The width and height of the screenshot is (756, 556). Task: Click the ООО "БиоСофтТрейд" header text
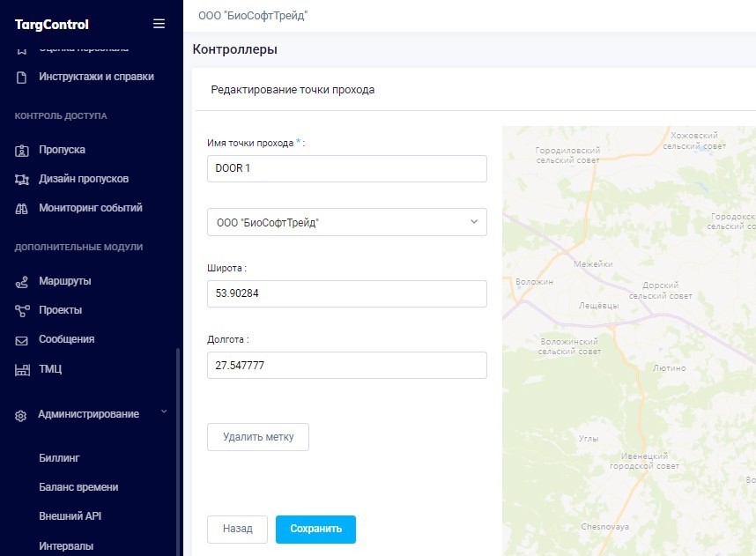pyautogui.click(x=253, y=16)
